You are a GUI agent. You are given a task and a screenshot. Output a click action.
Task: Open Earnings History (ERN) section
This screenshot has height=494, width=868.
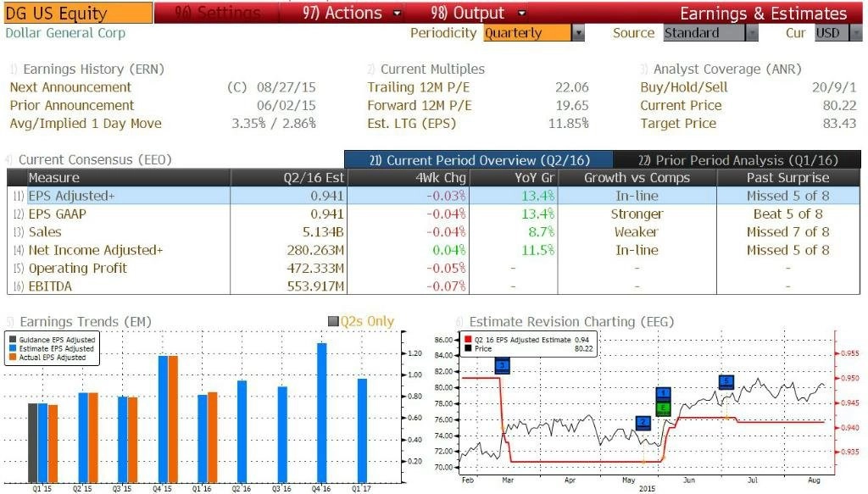93,69
